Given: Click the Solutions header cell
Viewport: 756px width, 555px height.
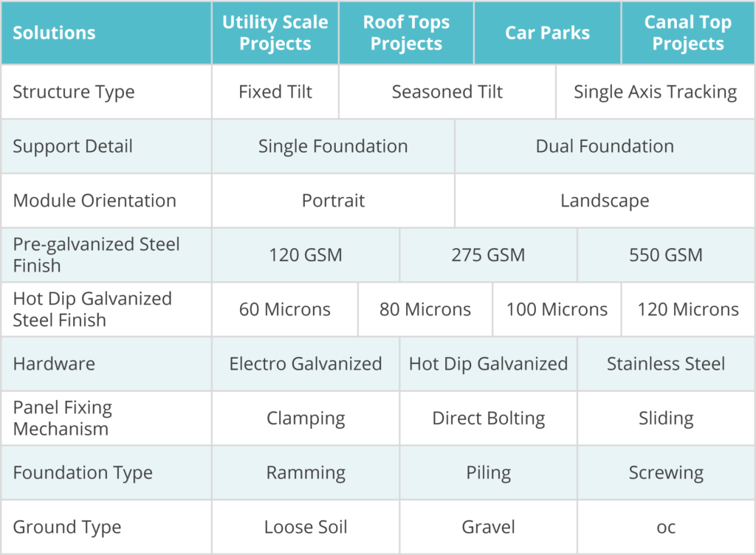Looking at the screenshot, I should point(54,33).
